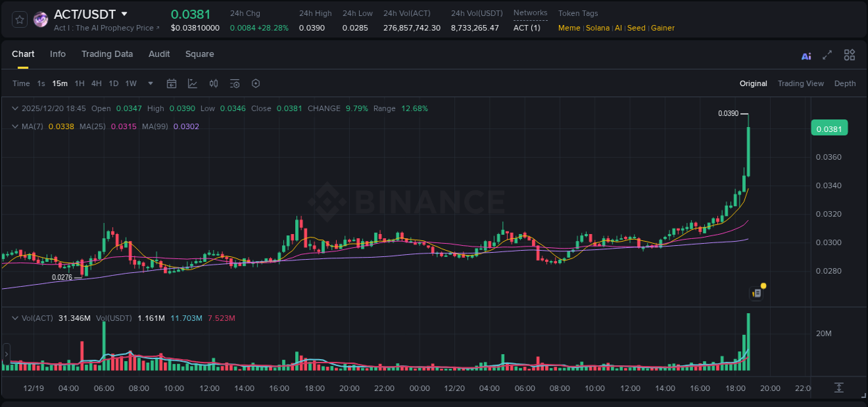
Task: Click the Meme token tag link
Action: coord(569,28)
